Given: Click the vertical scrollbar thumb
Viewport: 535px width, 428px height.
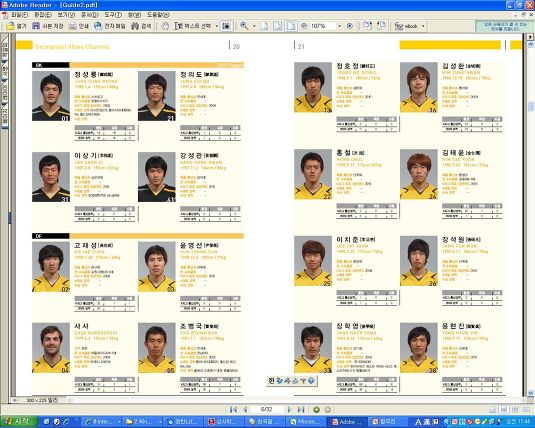Looking at the screenshot, I should [x=531, y=107].
